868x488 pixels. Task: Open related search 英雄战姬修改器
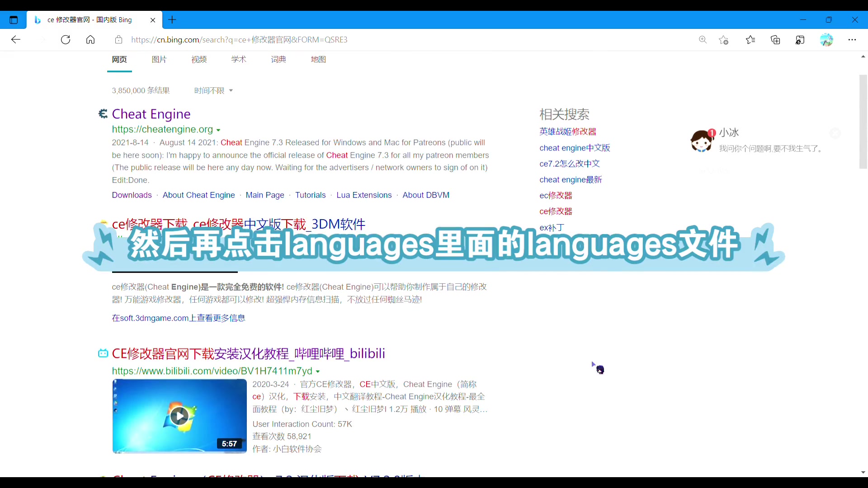568,131
